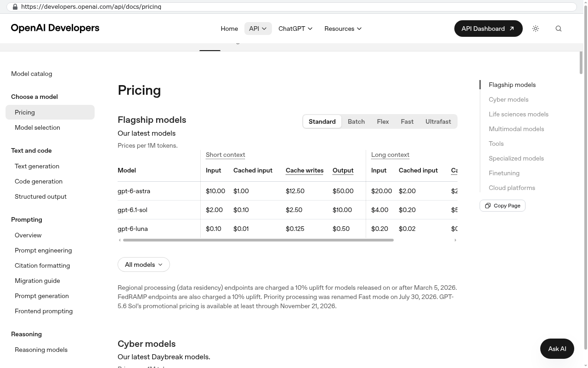Viewport: 588px width, 368px height.
Task: Click the table's right scroll arrow
Action: (x=455, y=240)
